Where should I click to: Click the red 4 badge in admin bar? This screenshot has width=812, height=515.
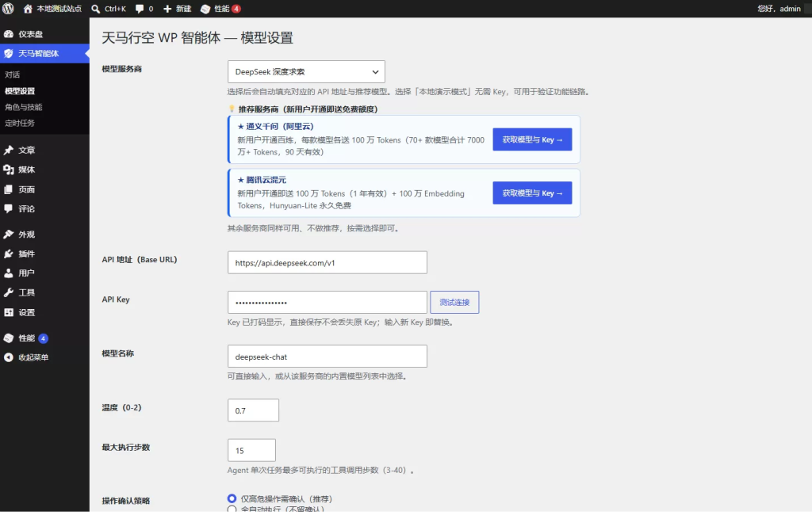coord(236,9)
